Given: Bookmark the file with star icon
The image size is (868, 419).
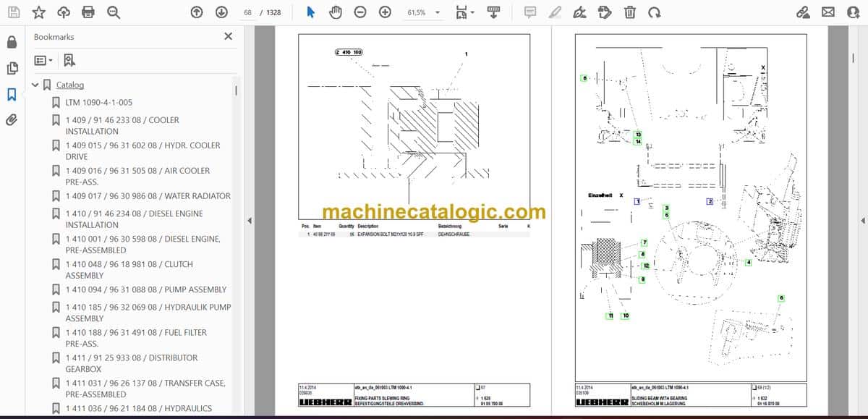Looking at the screenshot, I should coord(39,12).
